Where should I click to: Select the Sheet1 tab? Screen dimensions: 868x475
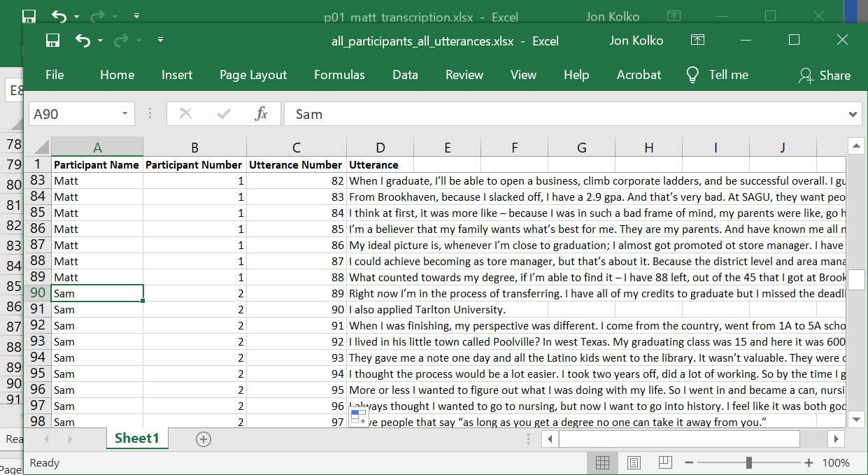pyautogui.click(x=137, y=438)
